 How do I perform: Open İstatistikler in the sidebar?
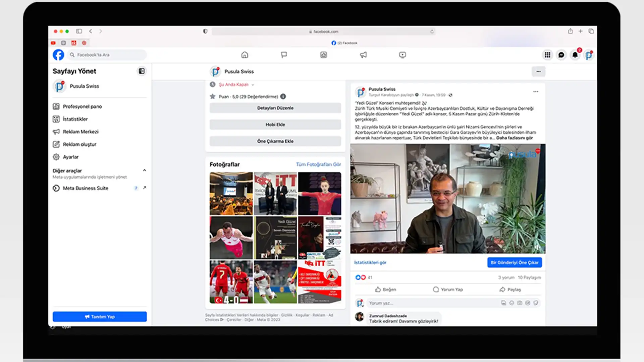[75, 119]
